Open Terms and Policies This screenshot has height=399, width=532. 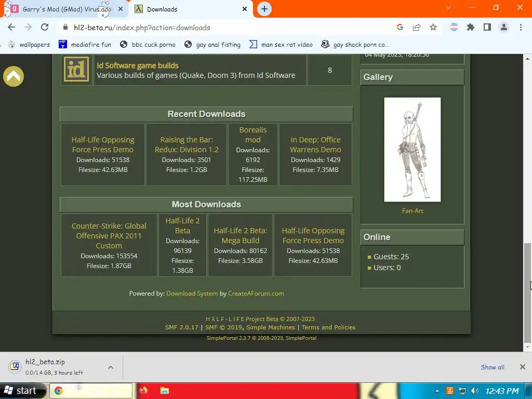coord(328,327)
